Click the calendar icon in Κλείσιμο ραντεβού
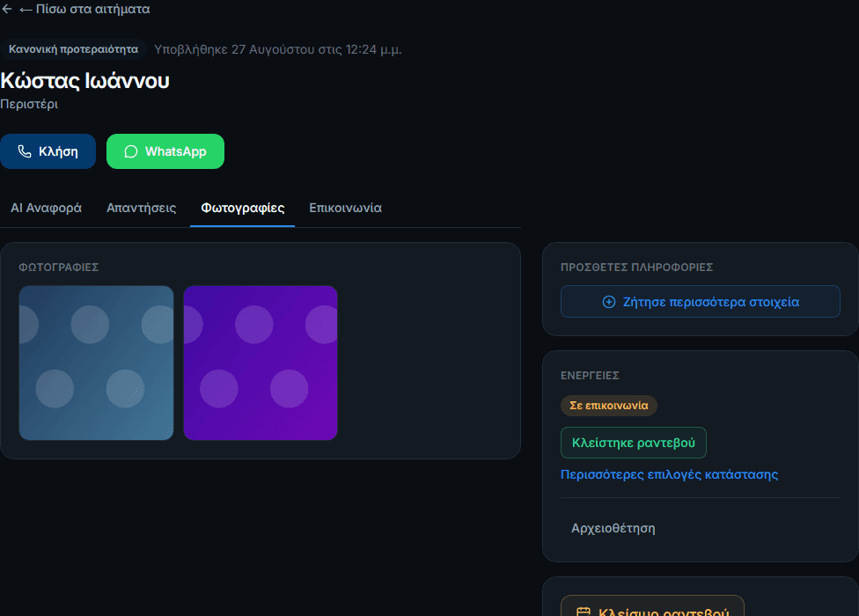Screen dimensions: 859x616 click(584, 612)
